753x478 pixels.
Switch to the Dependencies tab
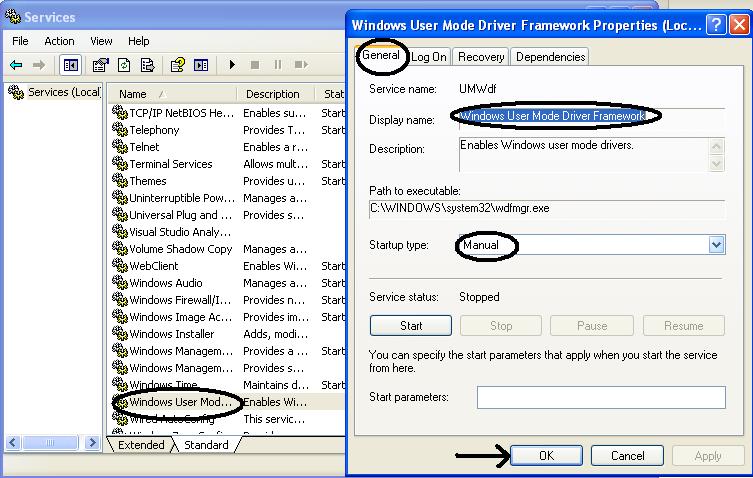550,57
